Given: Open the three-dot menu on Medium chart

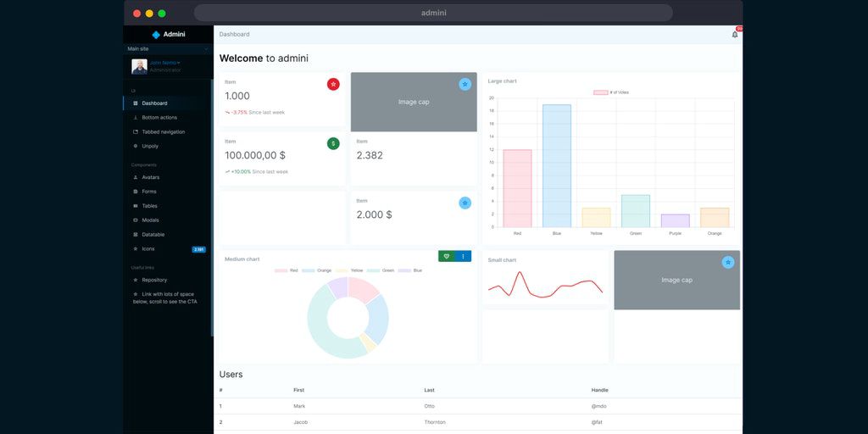Looking at the screenshot, I should [463, 256].
